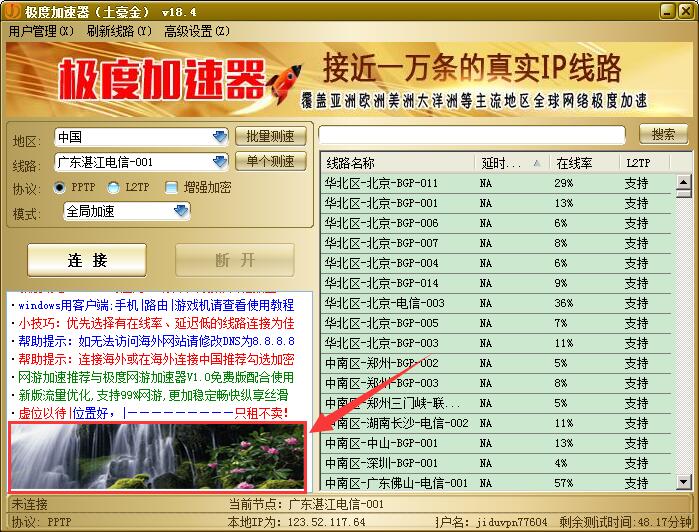
Task: Select line 中南区-广东佛山-电信-001
Action: (496, 483)
